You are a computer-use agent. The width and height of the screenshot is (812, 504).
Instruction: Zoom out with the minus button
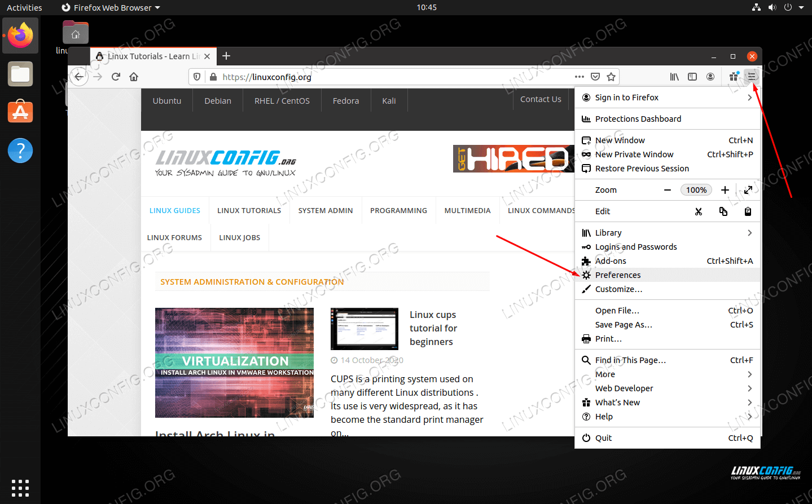tap(668, 190)
